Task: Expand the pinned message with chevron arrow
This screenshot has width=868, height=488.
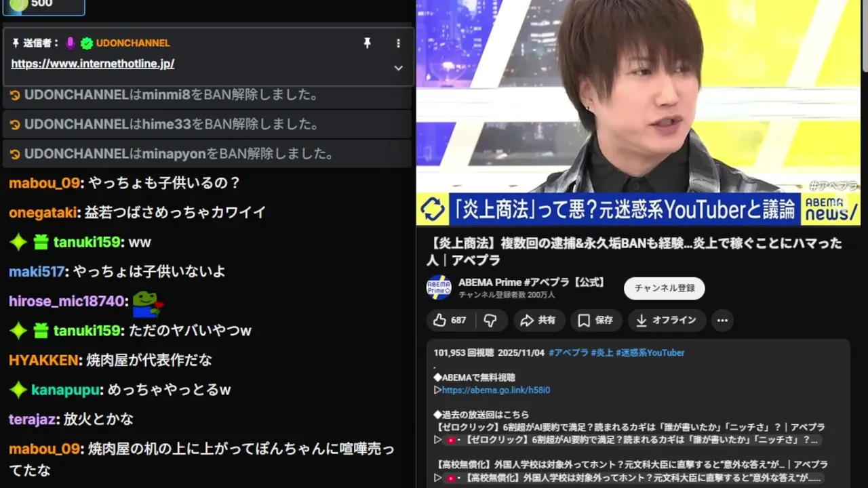Action: pos(398,68)
